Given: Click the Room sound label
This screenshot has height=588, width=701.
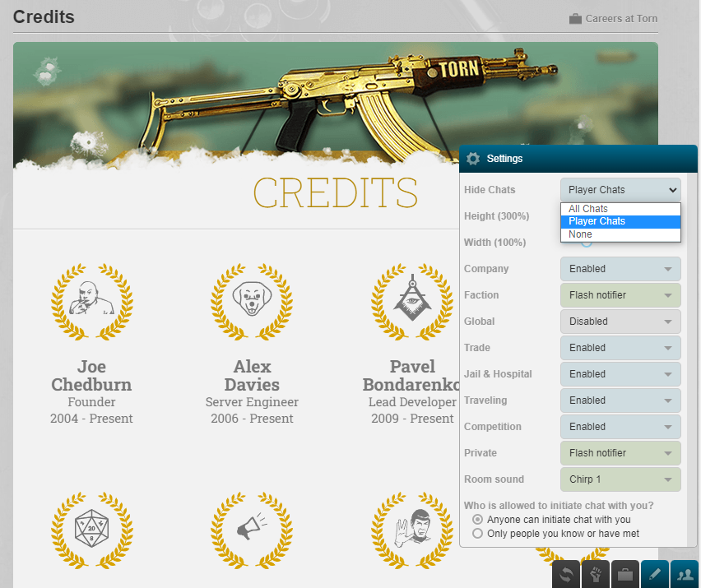Looking at the screenshot, I should pos(494,479).
